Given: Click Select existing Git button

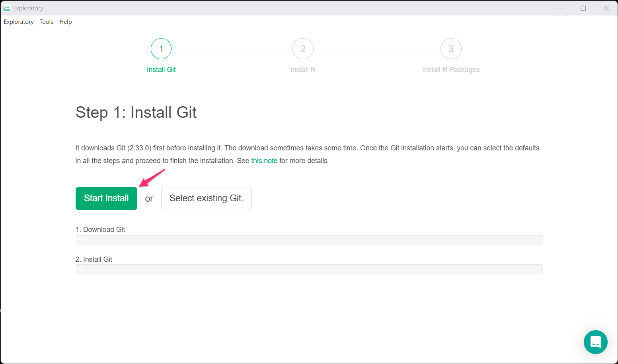Looking at the screenshot, I should point(206,199).
